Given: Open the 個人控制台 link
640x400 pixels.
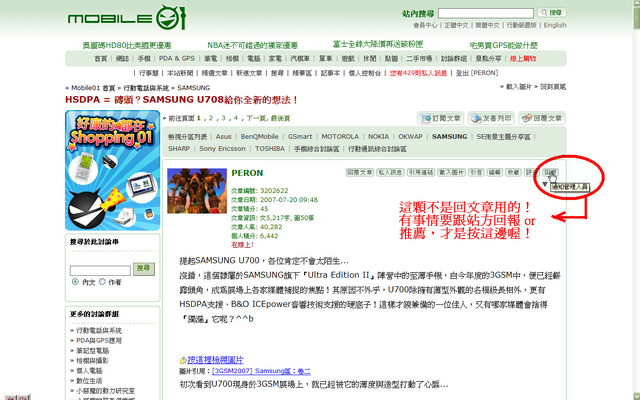Looking at the screenshot, I should (364, 73).
